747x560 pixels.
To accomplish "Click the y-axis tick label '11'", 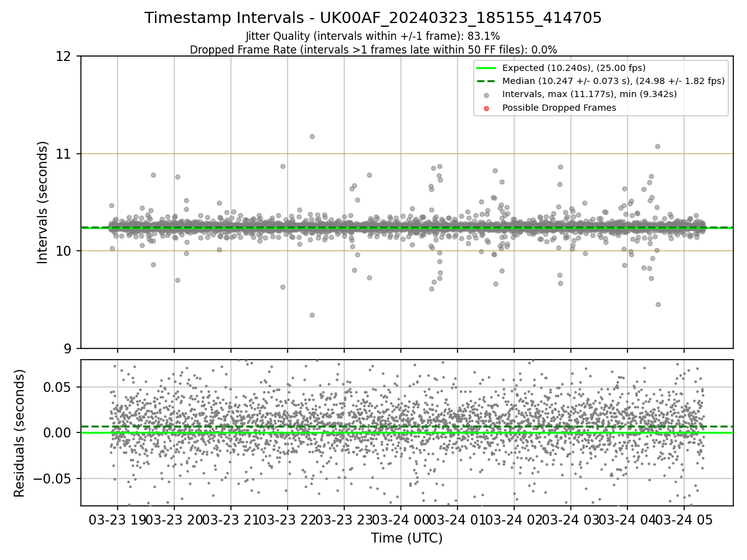I will pos(65,154).
